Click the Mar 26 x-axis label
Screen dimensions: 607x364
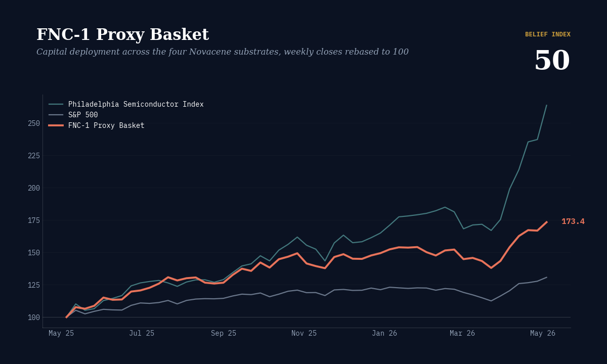462,333
